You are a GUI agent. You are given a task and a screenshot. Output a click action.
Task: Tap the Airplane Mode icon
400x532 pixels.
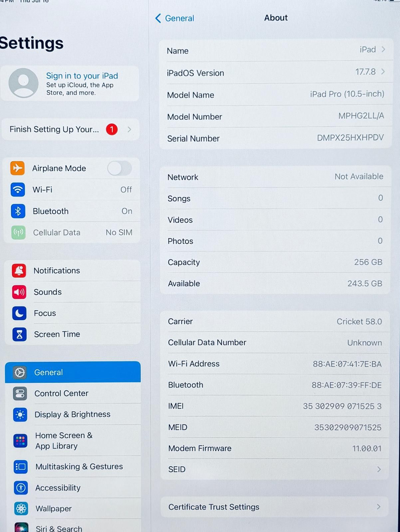pyautogui.click(x=17, y=168)
